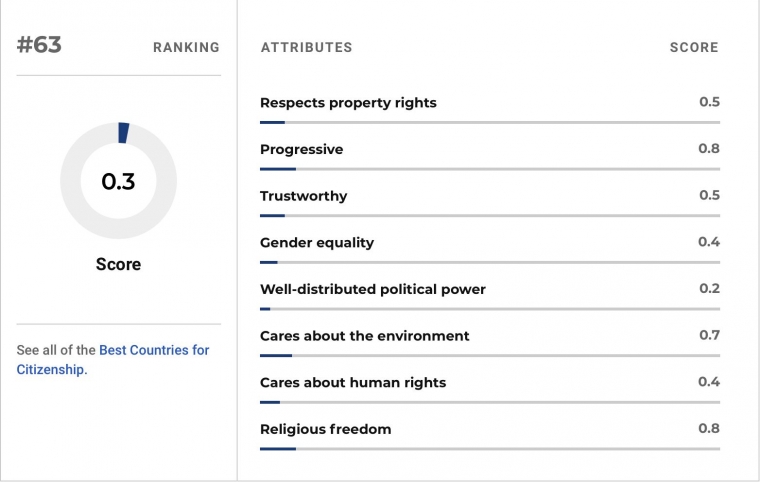Click the Religious freedom score bar
Viewport: 760px width, 482px height.
coord(490,449)
